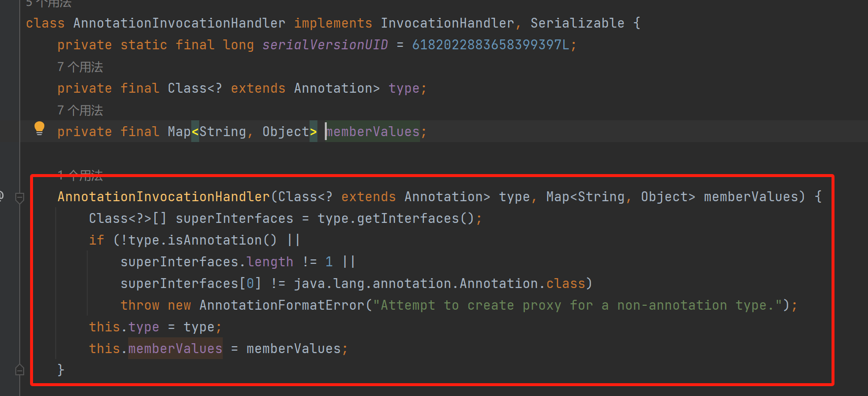This screenshot has height=396, width=868.
Task: Click Serializable in the class declaration
Action: tap(577, 23)
